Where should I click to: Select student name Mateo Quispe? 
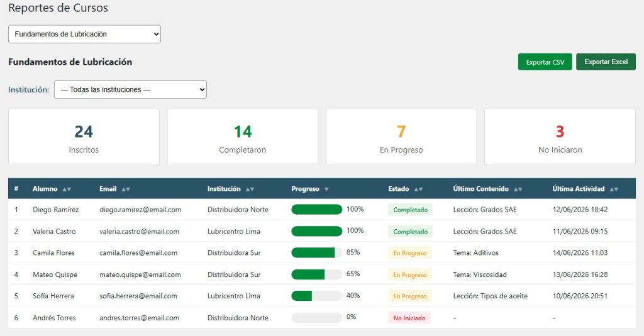click(55, 274)
